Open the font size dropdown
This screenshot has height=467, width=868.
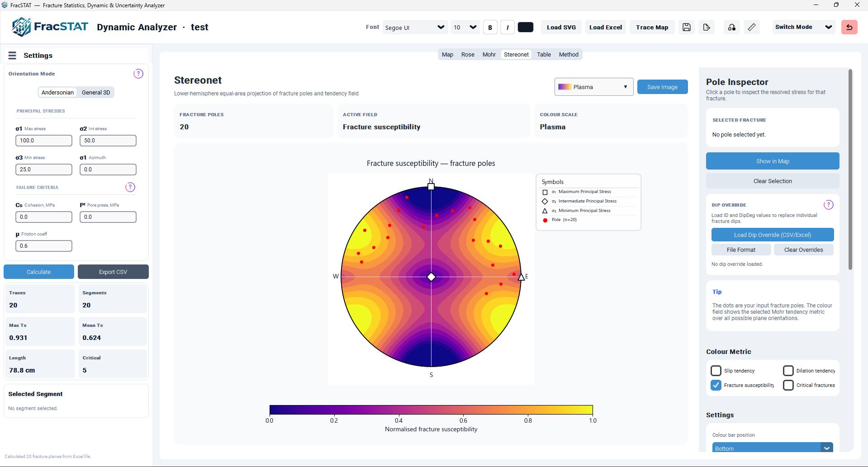click(465, 27)
